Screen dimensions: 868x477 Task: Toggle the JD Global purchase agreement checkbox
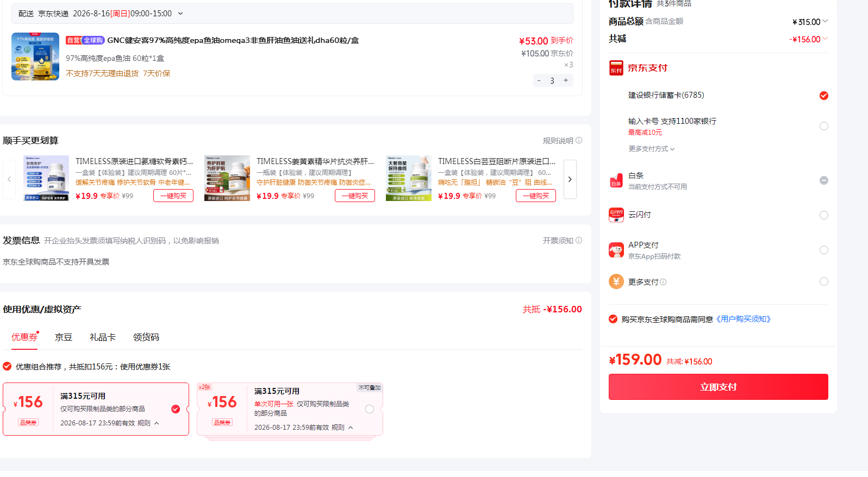coord(613,319)
